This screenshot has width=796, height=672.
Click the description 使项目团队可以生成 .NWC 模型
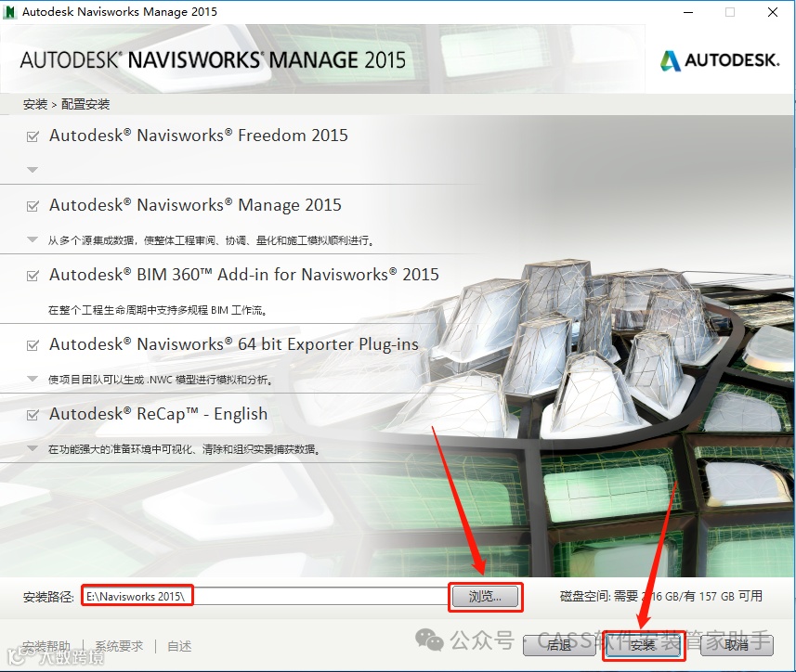pos(160,380)
